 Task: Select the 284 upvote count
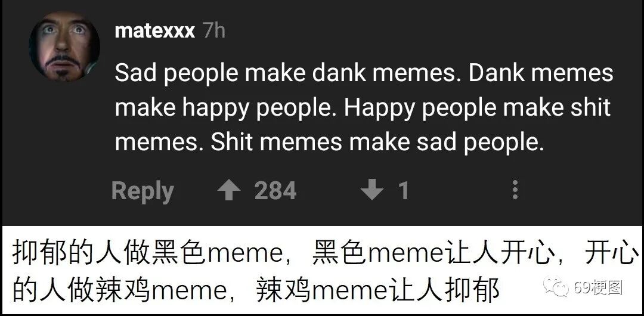[275, 191]
